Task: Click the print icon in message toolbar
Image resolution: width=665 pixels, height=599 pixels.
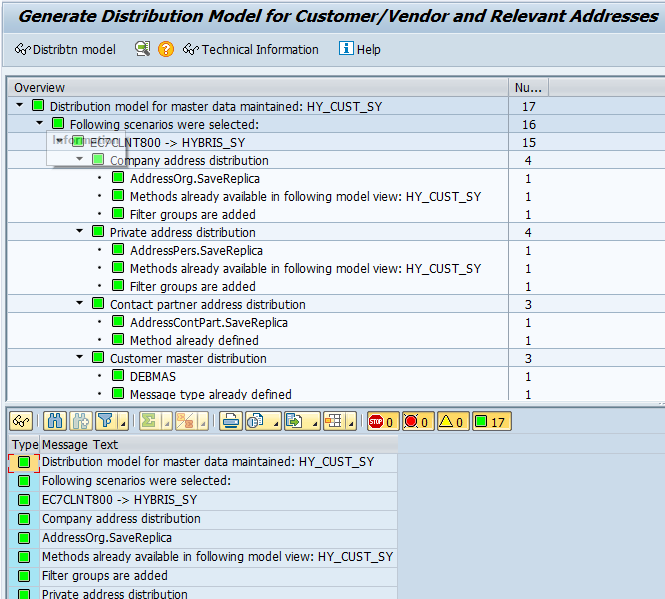Action: coord(231,422)
